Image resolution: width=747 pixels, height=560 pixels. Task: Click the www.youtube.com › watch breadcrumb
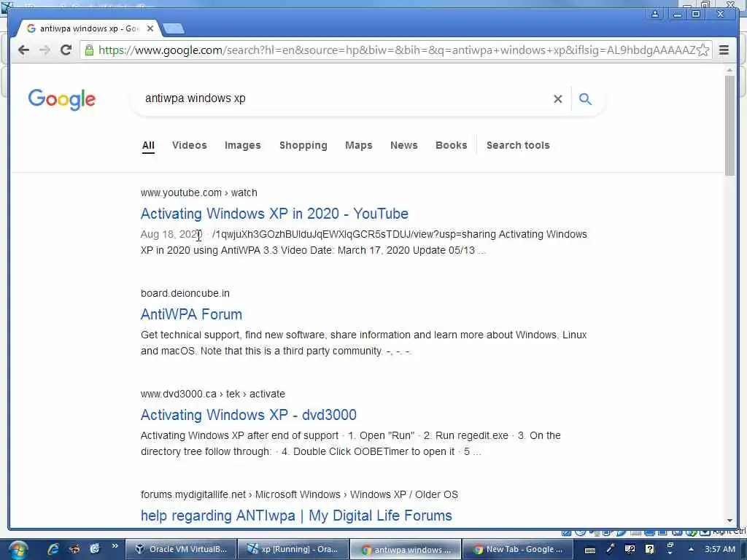(199, 192)
